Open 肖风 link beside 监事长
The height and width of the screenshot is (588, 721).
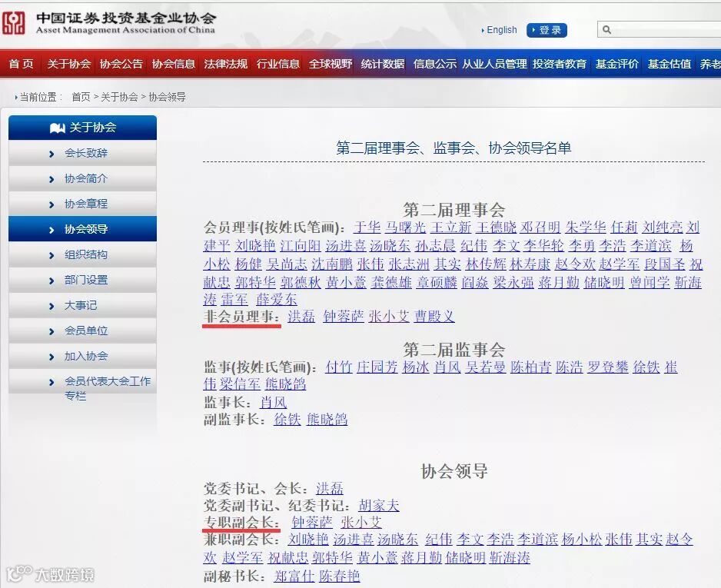click(273, 403)
